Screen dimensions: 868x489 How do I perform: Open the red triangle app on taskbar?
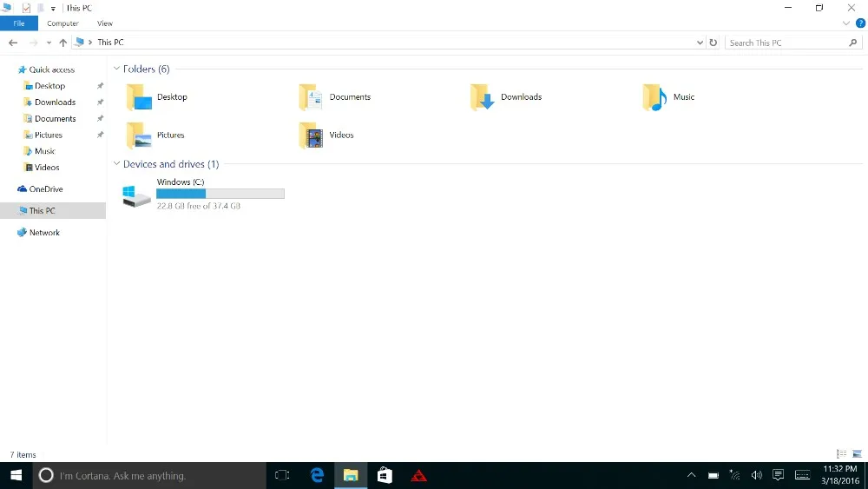(418, 476)
